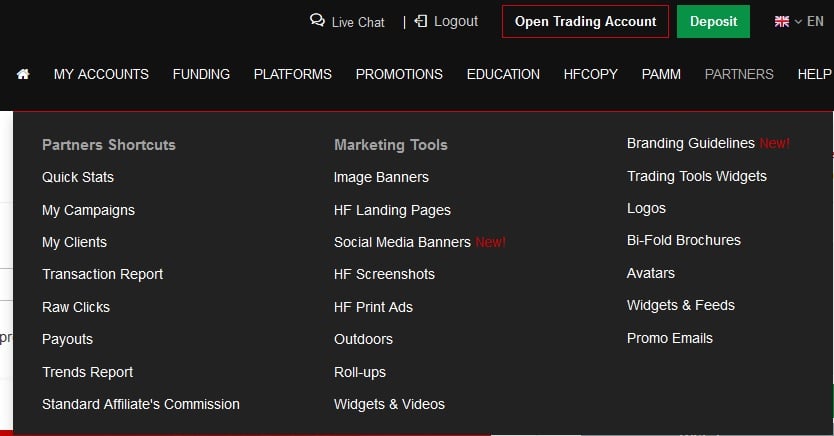
Task: Go to Payouts
Action: pos(68,339)
